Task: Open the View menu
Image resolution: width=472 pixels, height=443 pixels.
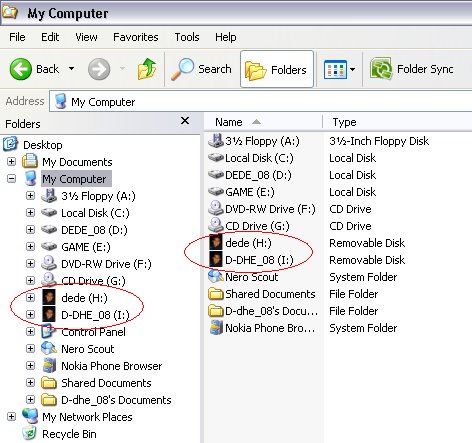Action: click(x=86, y=37)
